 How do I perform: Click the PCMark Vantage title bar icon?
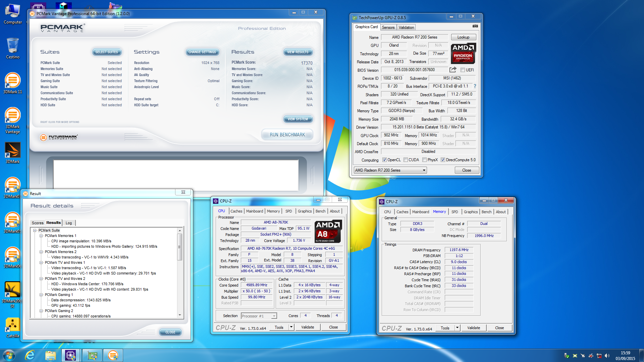[32, 14]
